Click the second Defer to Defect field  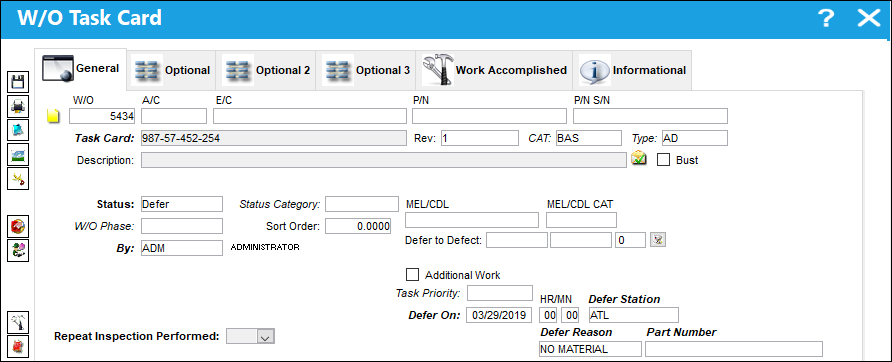click(581, 240)
